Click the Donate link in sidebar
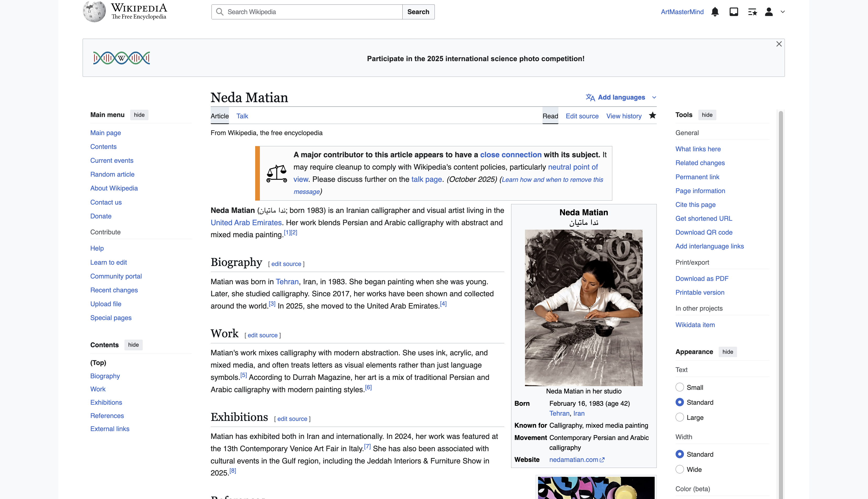 click(x=100, y=216)
